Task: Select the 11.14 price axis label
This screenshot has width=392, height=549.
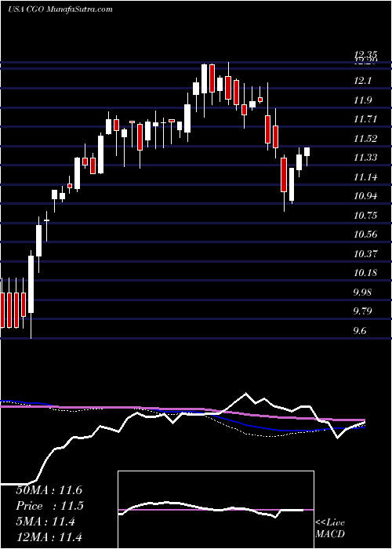Action: pos(365,176)
